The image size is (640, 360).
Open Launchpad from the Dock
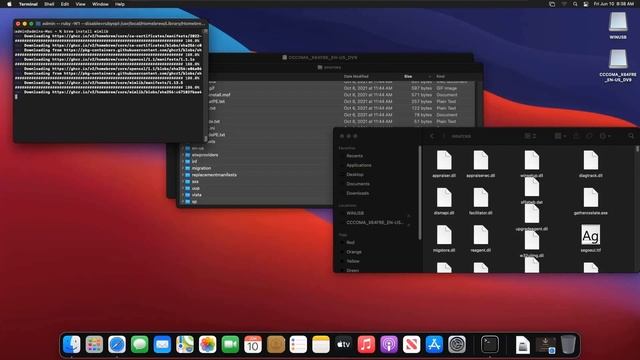point(94,344)
